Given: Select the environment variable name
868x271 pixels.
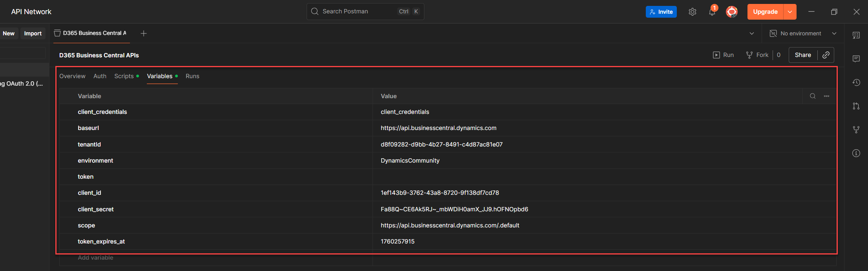Looking at the screenshot, I should pos(95,161).
